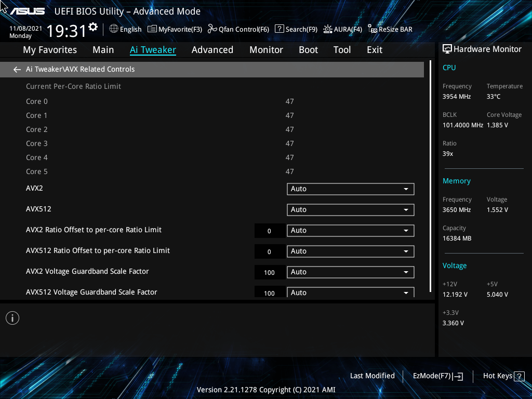532x399 pixels.
Task: Switch to the Monitor tab
Action: pos(267,50)
